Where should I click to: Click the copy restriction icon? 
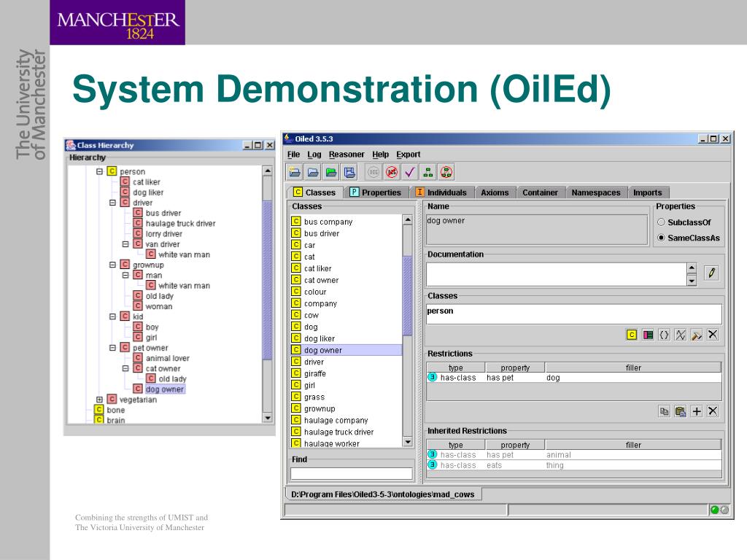click(664, 411)
